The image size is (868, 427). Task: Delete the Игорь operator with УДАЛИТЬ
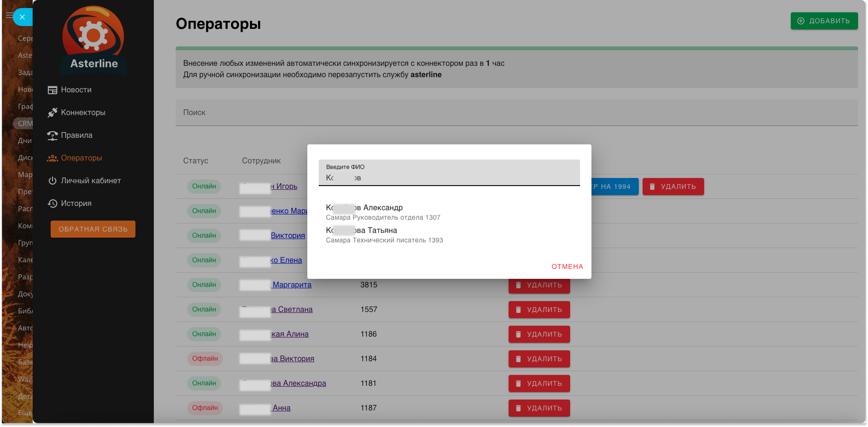673,187
